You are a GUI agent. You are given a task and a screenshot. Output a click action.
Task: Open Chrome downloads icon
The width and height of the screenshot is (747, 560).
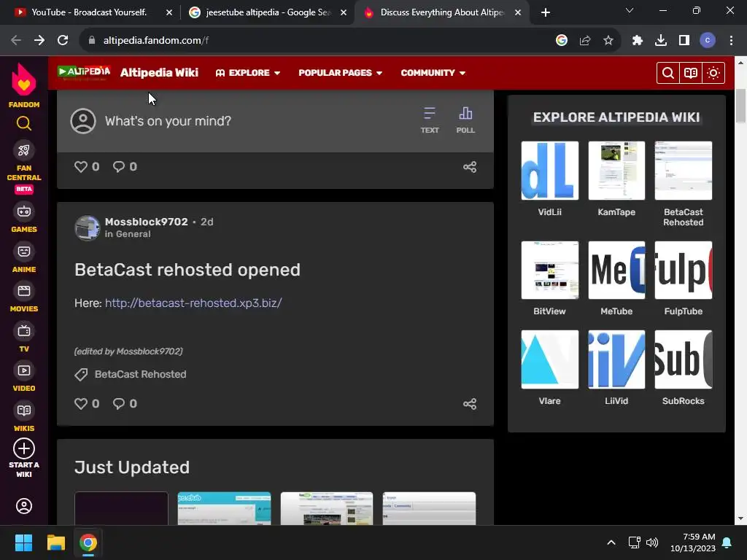[x=661, y=41]
